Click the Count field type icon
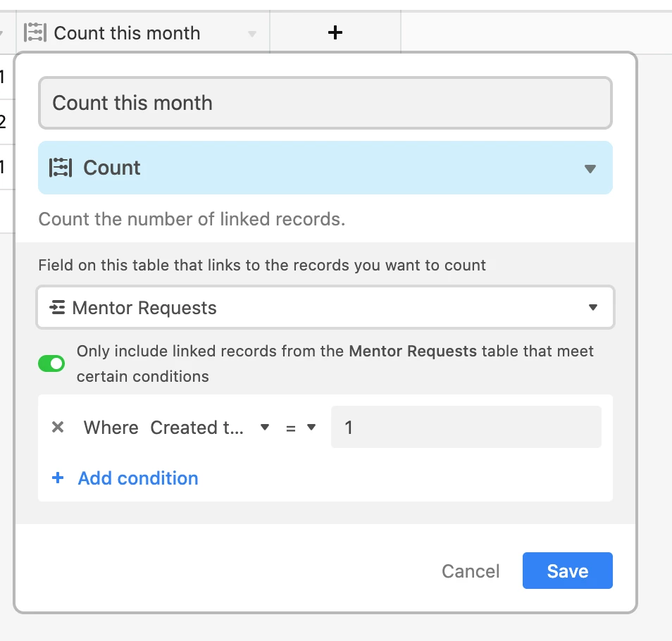This screenshot has width=672, height=641. [x=61, y=168]
